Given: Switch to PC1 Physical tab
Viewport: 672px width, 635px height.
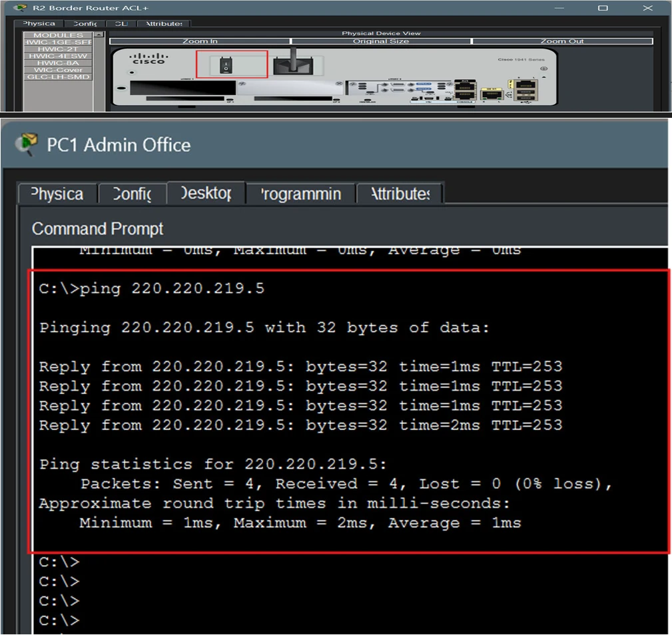Looking at the screenshot, I should point(57,194).
